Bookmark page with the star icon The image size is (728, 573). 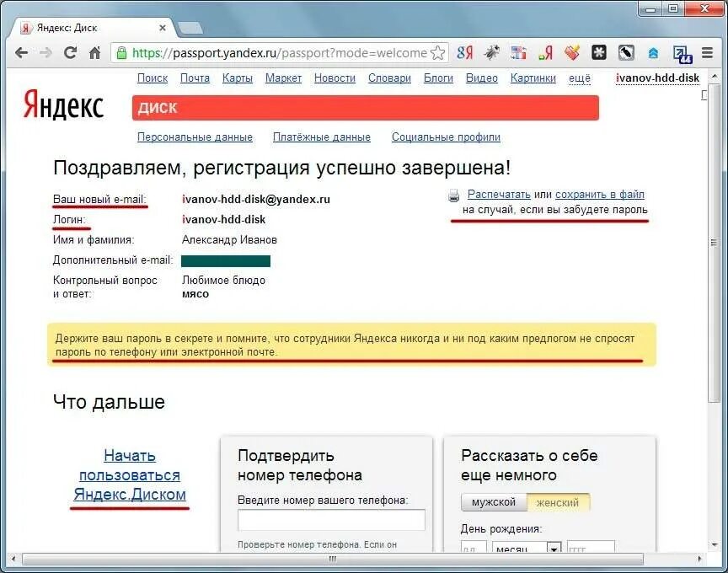(438, 53)
